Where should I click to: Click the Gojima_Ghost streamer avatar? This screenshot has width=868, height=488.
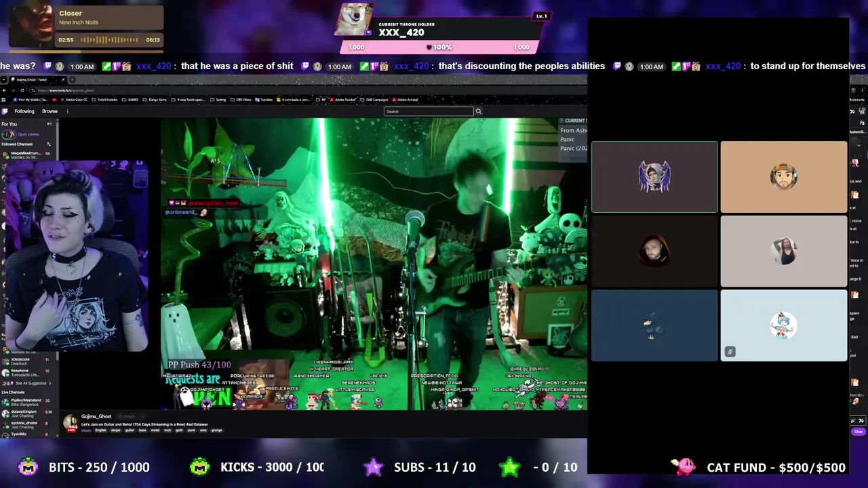(71, 424)
